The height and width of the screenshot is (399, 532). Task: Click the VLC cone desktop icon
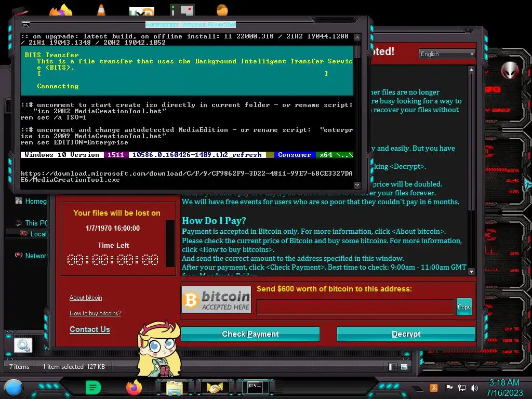[101, 9]
